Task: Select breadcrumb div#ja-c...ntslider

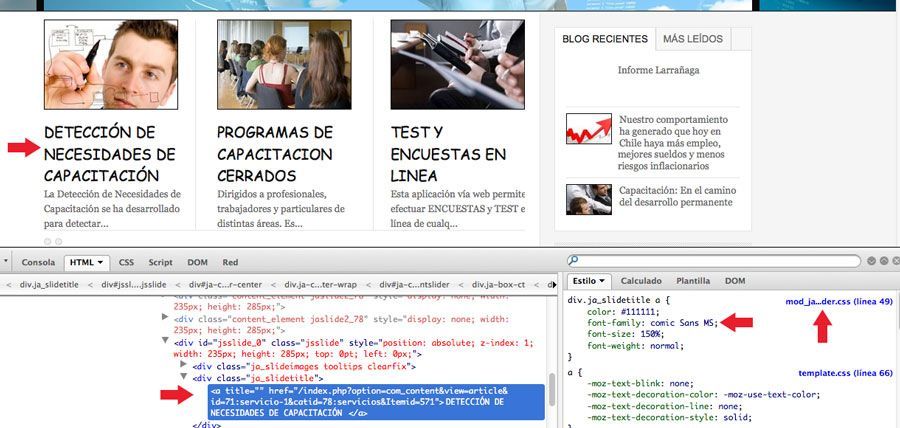Action: pos(414,284)
